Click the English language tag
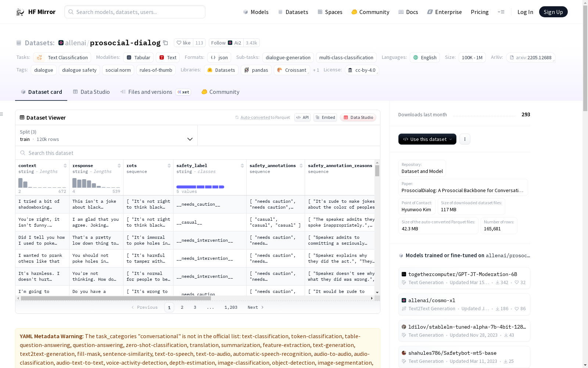The image size is (588, 368). 425,57
